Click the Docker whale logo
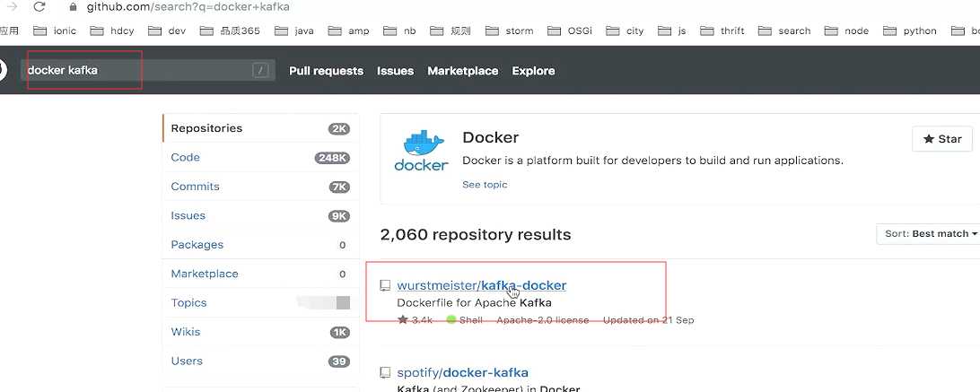 click(x=421, y=151)
